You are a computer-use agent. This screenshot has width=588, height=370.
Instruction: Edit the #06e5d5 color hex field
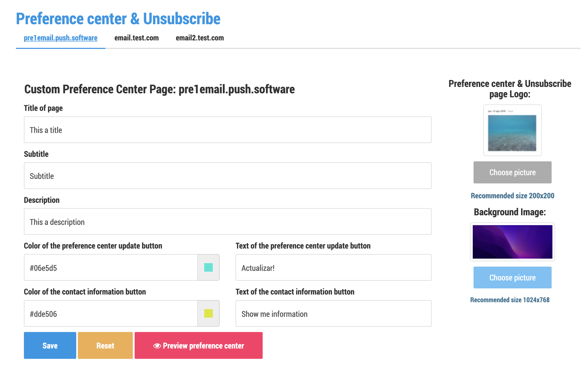pos(111,267)
